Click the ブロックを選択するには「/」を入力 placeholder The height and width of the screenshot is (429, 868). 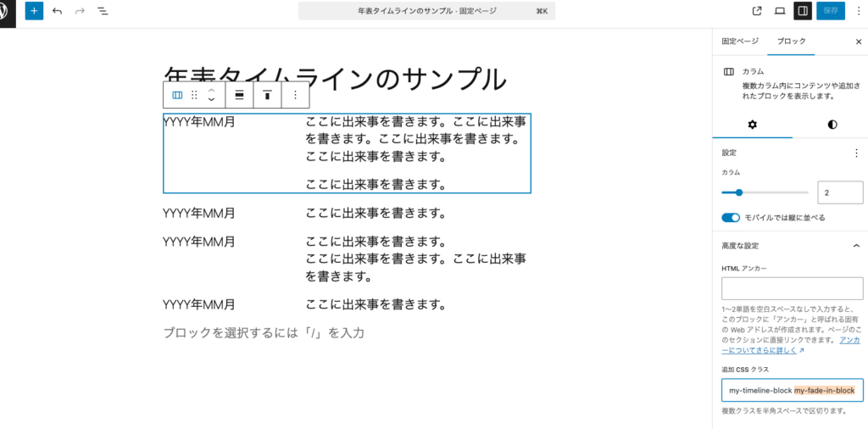264,332
